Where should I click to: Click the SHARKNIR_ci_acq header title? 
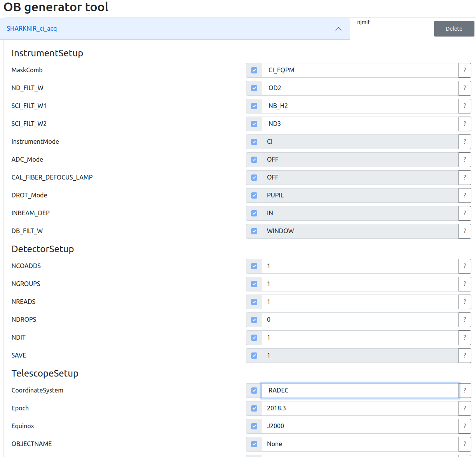(x=32, y=29)
